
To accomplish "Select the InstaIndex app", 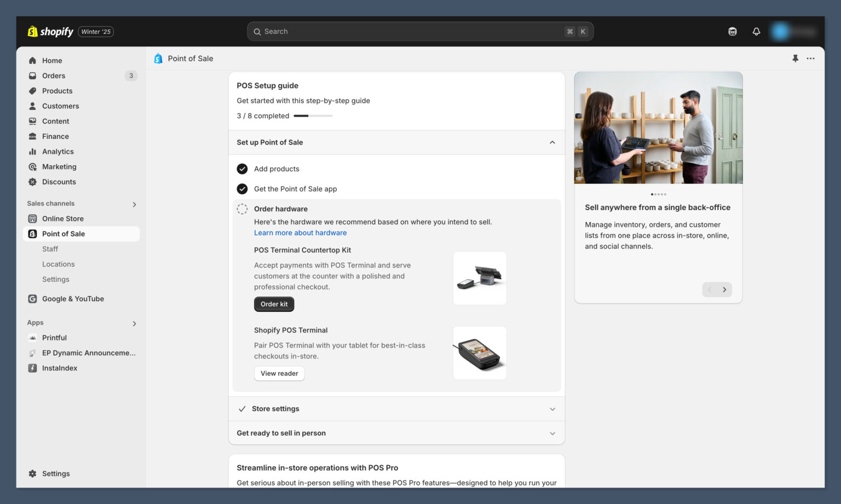I will pyautogui.click(x=59, y=368).
